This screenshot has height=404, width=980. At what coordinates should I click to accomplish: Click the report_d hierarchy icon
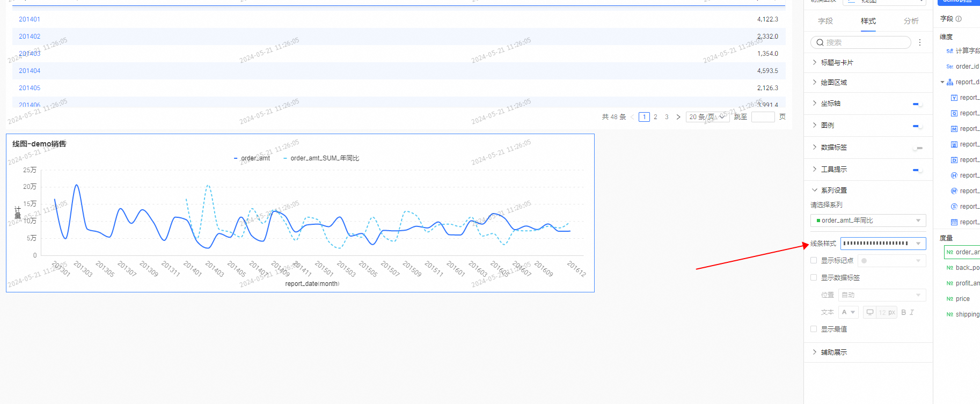coord(950,82)
